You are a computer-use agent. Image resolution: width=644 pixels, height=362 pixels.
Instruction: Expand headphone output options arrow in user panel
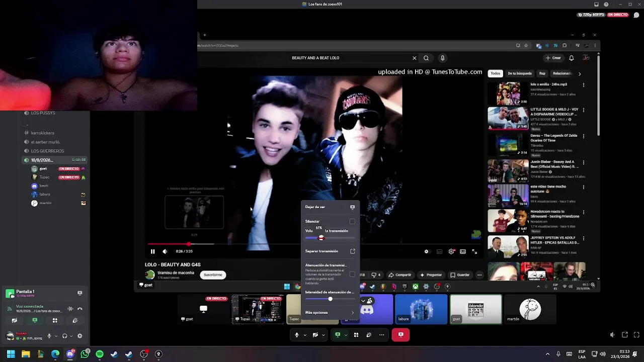pyautogui.click(x=71, y=336)
